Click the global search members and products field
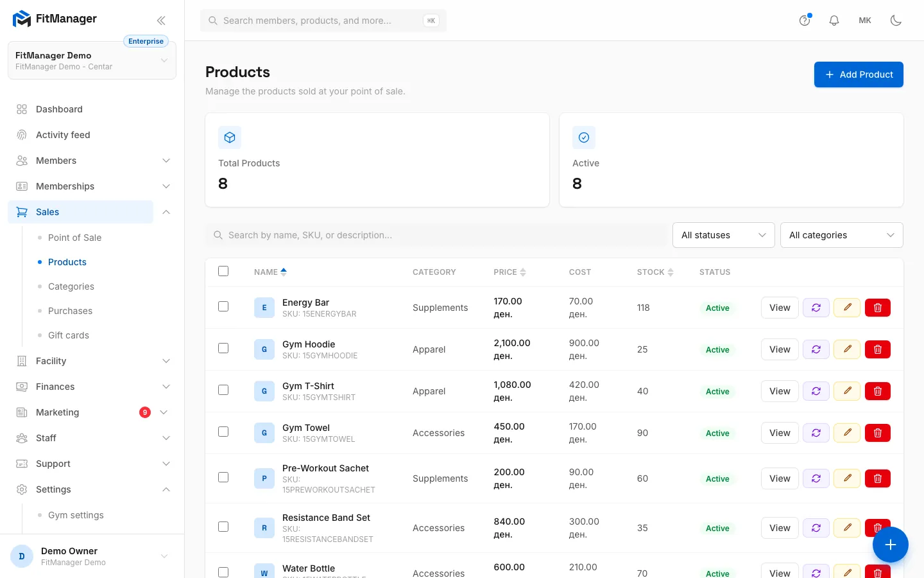 click(323, 21)
